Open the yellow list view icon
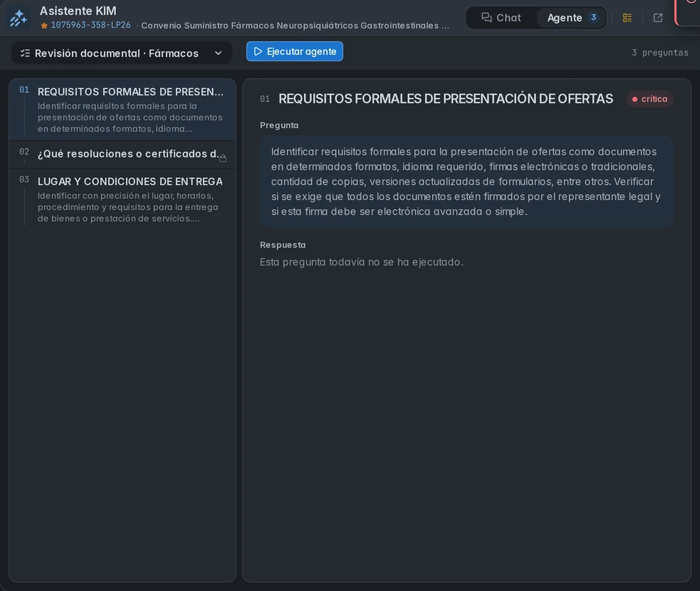This screenshot has width=700, height=591. click(627, 18)
